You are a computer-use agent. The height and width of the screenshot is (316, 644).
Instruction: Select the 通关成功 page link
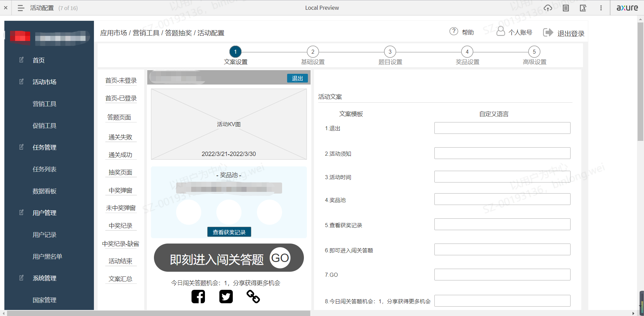coord(120,155)
